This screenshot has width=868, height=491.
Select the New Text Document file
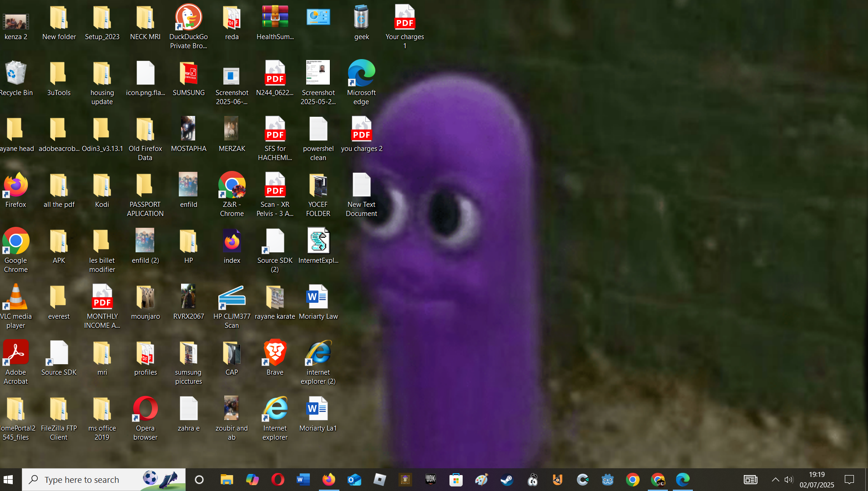pos(361,194)
